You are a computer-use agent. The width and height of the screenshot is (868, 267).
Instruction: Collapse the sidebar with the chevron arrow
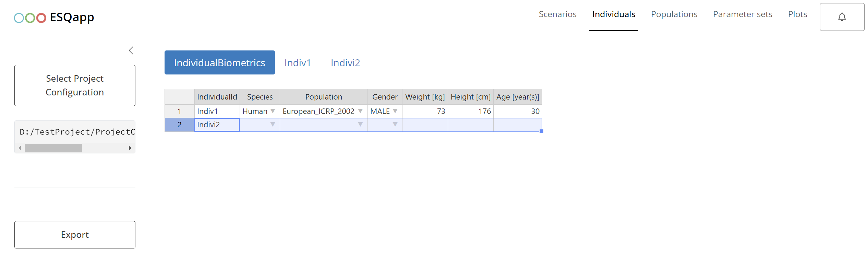click(131, 50)
